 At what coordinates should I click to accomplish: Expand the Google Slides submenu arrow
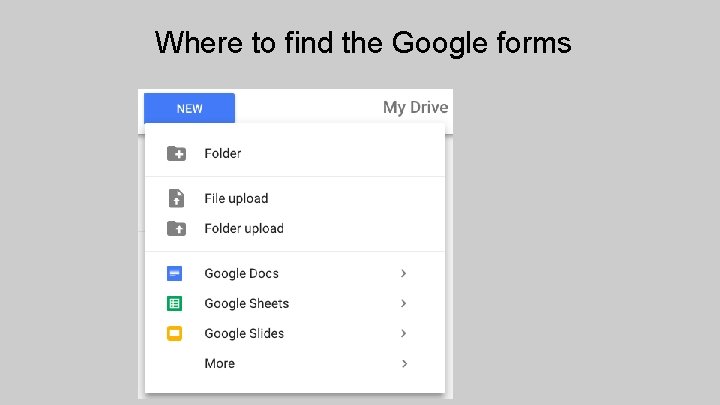coord(403,333)
